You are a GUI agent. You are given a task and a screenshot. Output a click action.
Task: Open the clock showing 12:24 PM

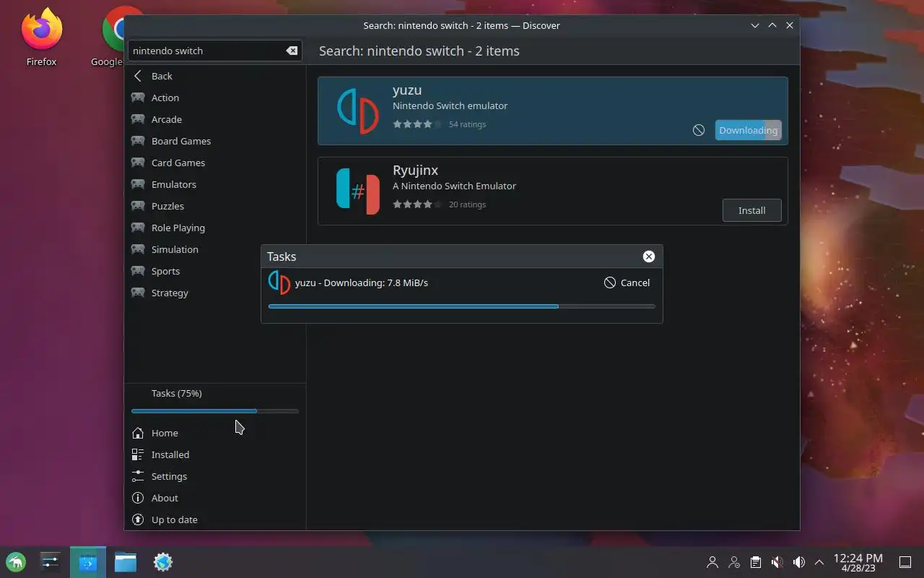[x=858, y=562]
